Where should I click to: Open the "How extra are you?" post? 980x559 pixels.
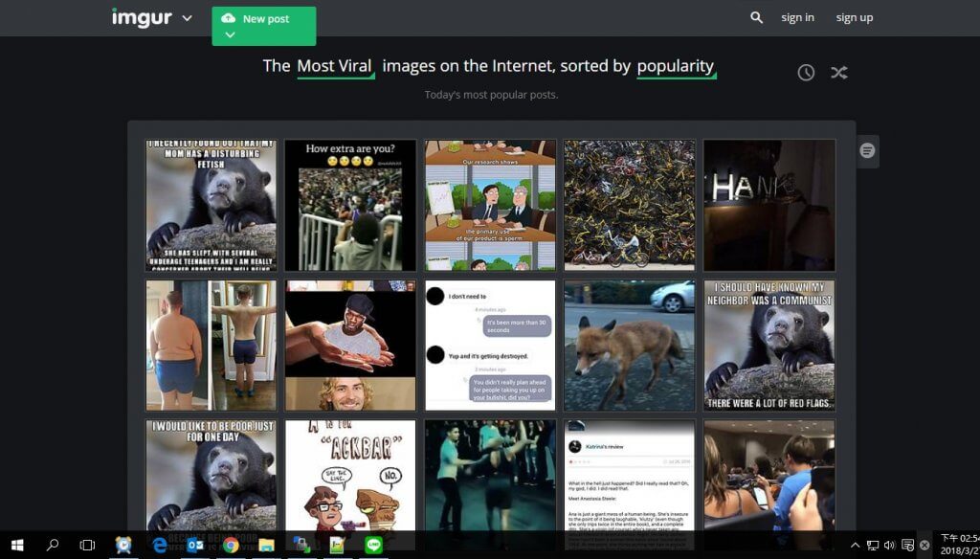(x=350, y=205)
